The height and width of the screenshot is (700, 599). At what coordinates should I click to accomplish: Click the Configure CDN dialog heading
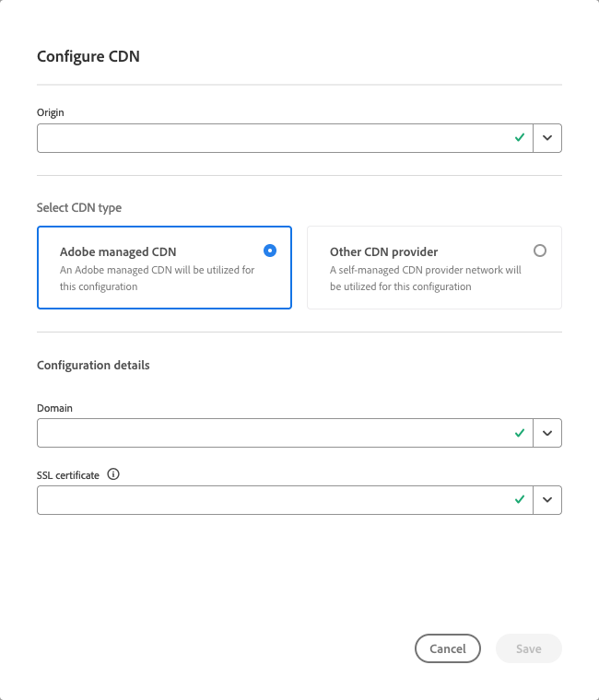pos(88,56)
